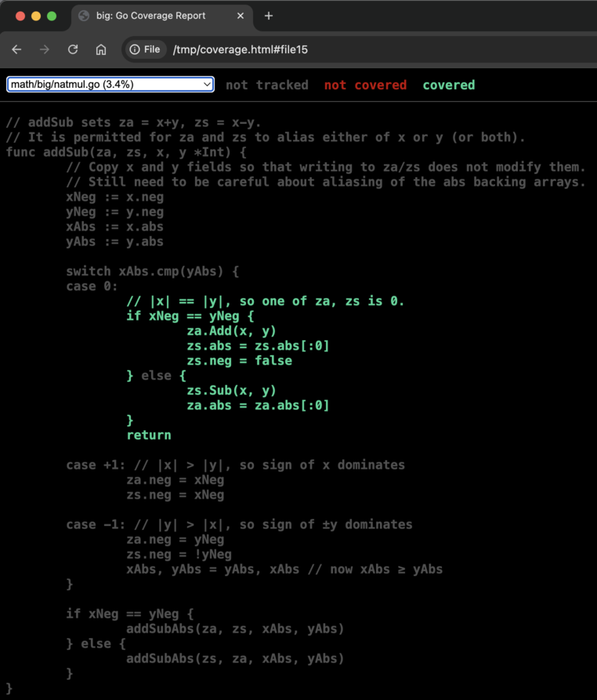Viewport: 597px width, 700px height.
Task: Go to the browser home page
Action: [x=101, y=49]
